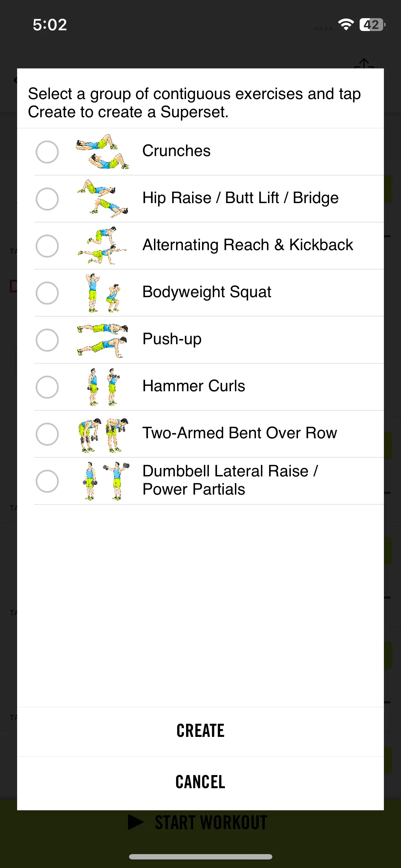Screen dimensions: 401x868
Task: Tap the Bodyweight Squat illustration
Action: click(103, 293)
